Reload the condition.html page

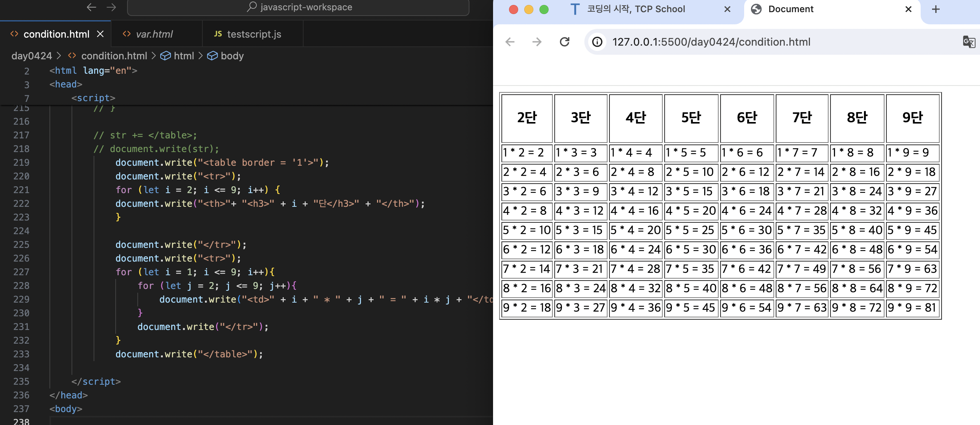click(565, 42)
